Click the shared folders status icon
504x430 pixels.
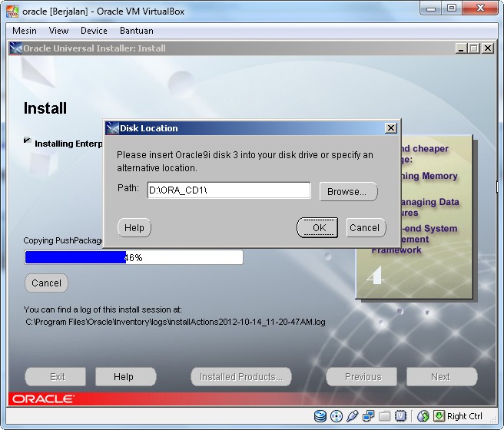[x=384, y=416]
